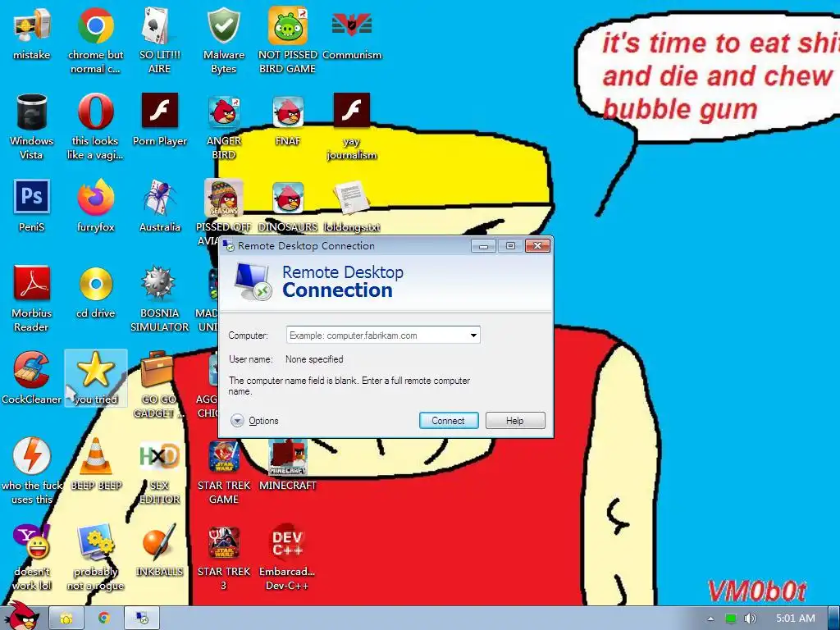Switch to Chrome in the taskbar

point(104,619)
